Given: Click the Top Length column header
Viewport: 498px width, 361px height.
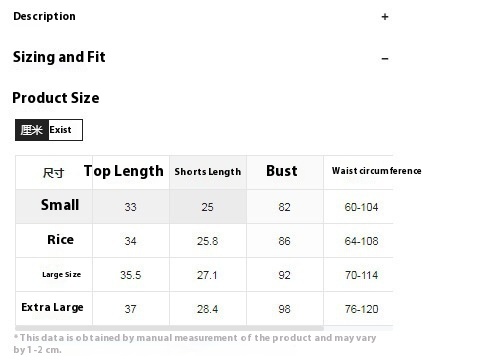Looking at the screenshot, I should click(124, 171).
